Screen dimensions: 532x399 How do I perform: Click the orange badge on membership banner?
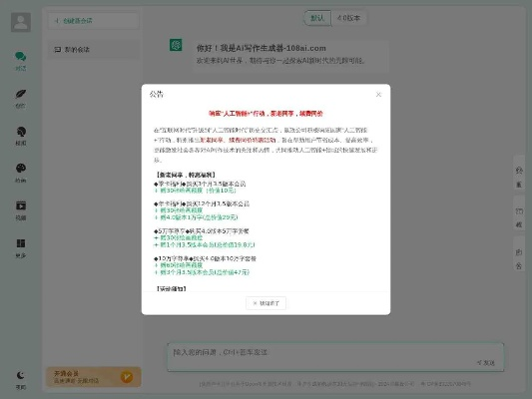click(x=127, y=377)
